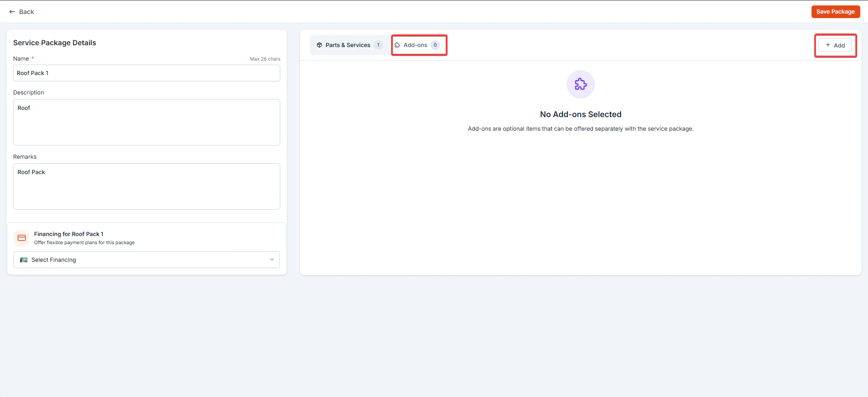Screen dimensions: 868x397
Task: Click the Add button for add-ons
Action: tap(835, 45)
